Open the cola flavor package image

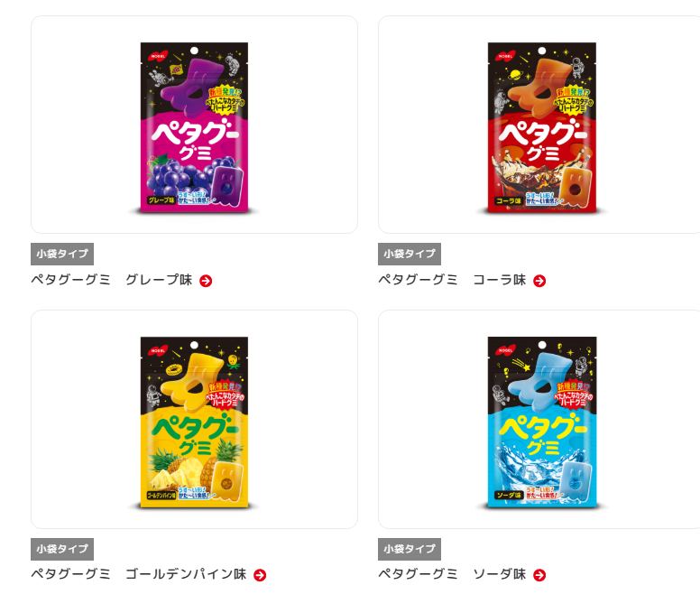point(542,127)
